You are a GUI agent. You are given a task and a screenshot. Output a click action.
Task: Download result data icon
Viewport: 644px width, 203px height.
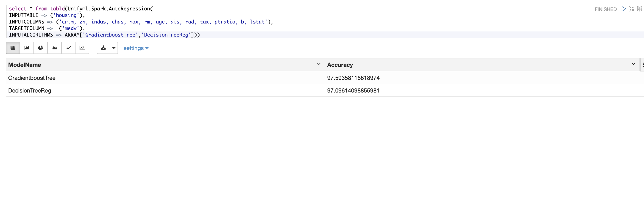103,48
